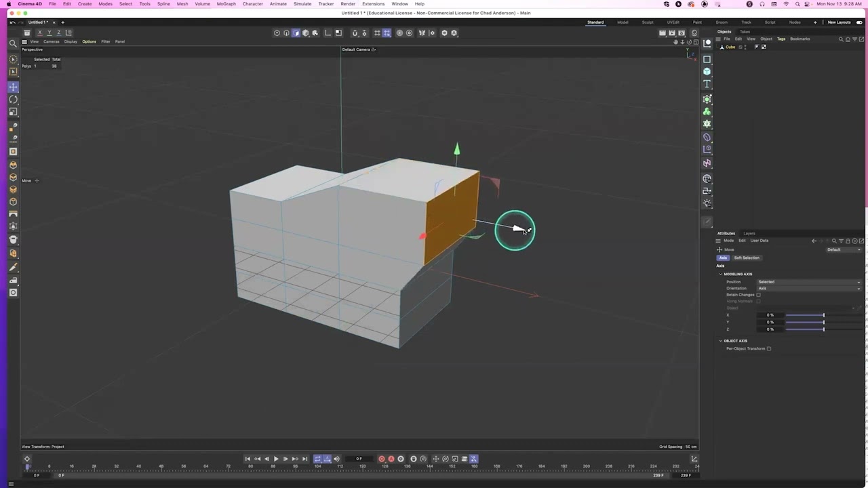Click home icon in Objects manager
The height and width of the screenshot is (488, 868).
pos(848,39)
